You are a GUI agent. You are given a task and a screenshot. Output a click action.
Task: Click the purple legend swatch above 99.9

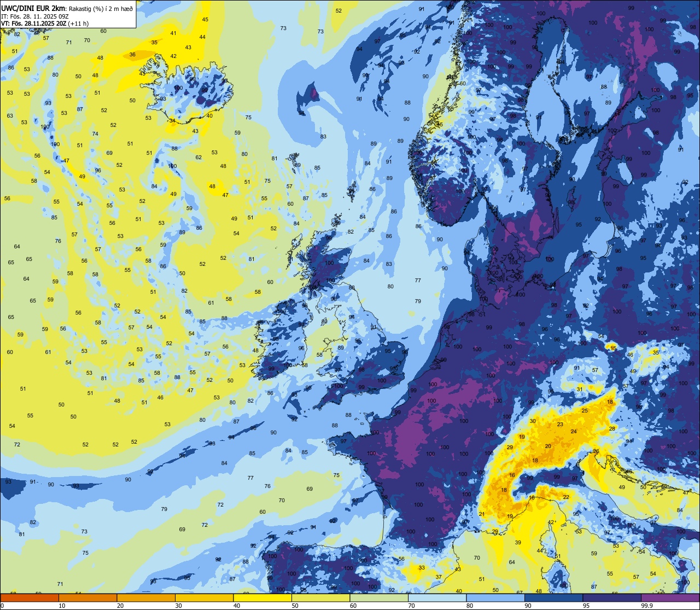coord(670,597)
